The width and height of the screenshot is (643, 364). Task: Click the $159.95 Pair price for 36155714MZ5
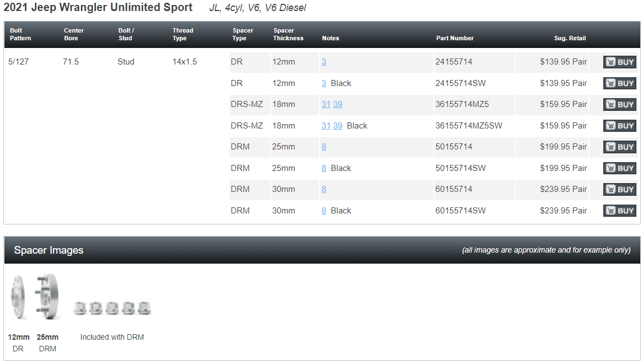tap(563, 105)
